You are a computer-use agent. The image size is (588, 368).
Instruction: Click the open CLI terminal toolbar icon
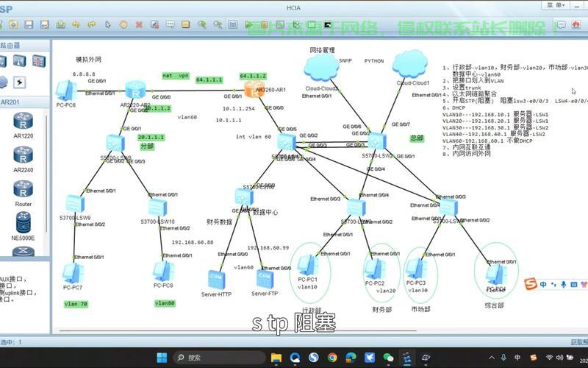pos(328,25)
